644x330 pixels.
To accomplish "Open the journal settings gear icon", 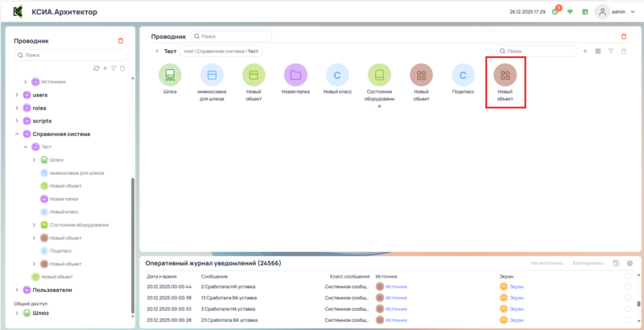I will (x=630, y=263).
